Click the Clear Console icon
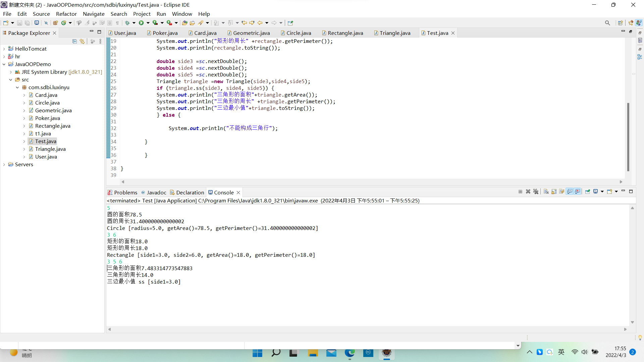Screen dimensions: 644x362 click(546, 192)
